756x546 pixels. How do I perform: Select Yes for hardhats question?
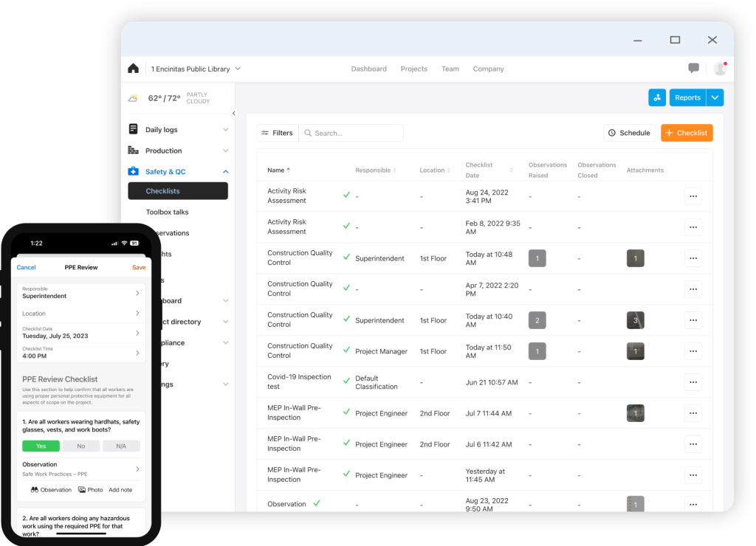pyautogui.click(x=41, y=446)
